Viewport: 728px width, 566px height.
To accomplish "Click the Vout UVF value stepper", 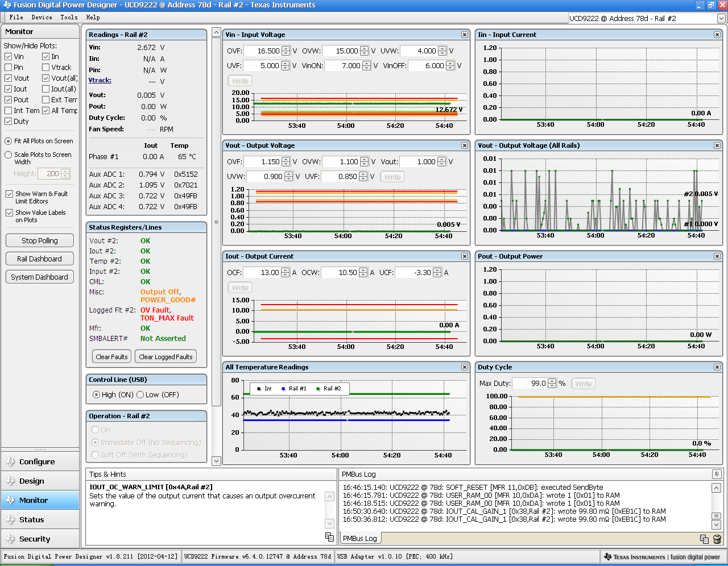I will click(363, 177).
